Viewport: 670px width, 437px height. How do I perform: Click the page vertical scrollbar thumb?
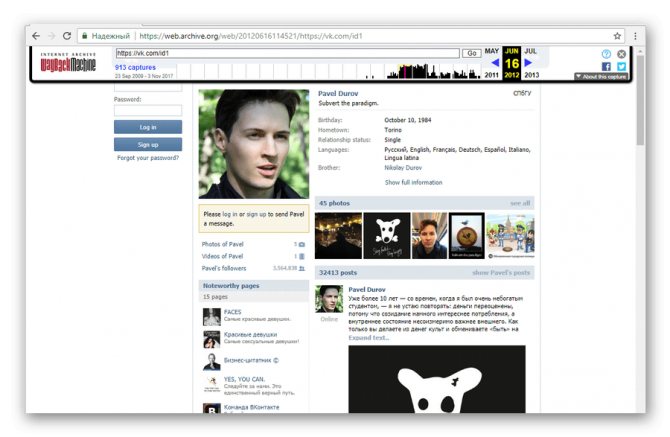[x=640, y=100]
